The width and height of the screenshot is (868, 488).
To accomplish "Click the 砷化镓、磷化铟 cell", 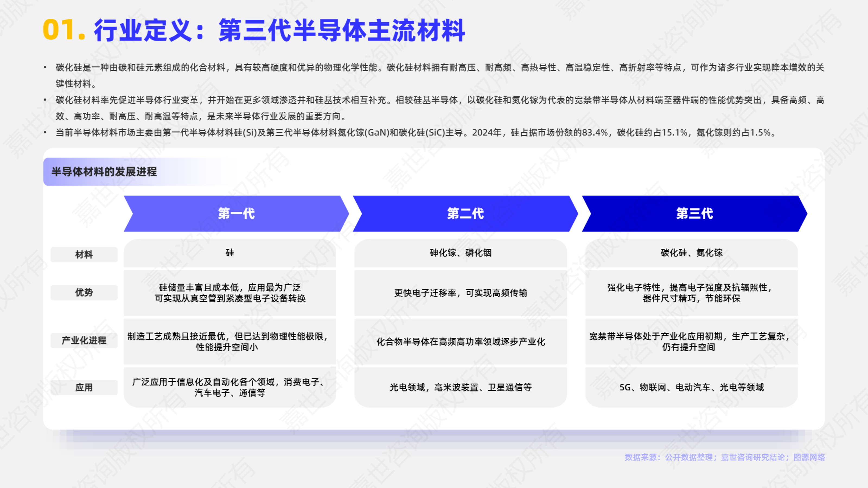I will point(460,253).
